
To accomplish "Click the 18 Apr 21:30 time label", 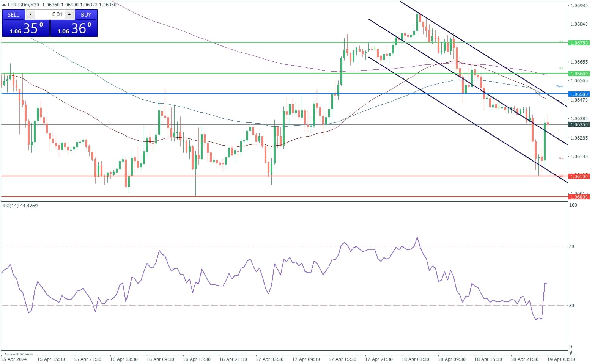I will (524, 359).
